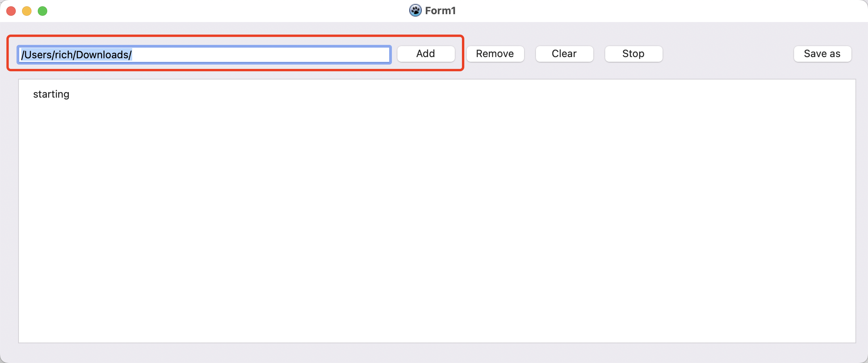This screenshot has height=363, width=868.
Task: Click the Add button
Action: tap(425, 54)
